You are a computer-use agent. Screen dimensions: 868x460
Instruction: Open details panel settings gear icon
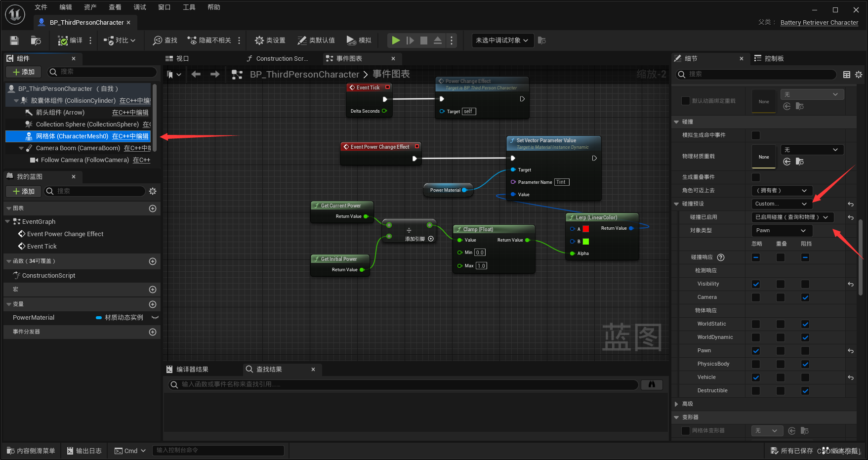[859, 75]
